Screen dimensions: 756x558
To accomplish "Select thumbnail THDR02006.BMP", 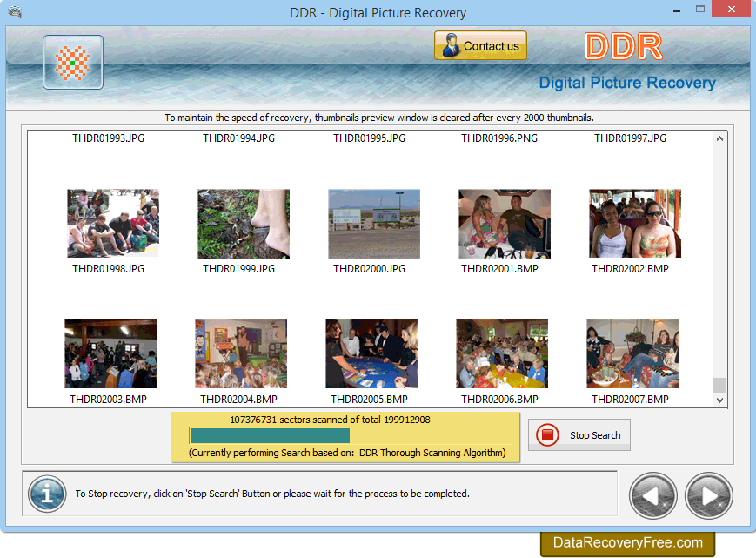I will point(502,353).
